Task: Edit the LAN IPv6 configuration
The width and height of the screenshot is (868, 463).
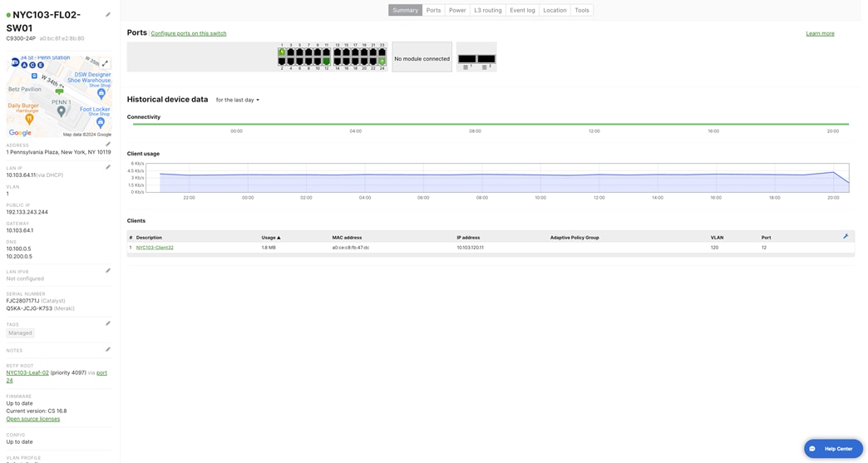Action: (x=108, y=270)
